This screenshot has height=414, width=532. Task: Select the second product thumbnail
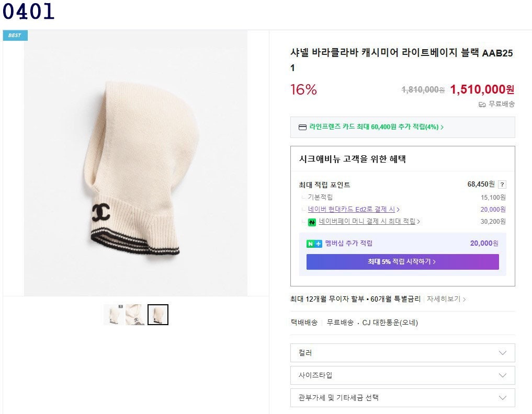click(x=135, y=315)
